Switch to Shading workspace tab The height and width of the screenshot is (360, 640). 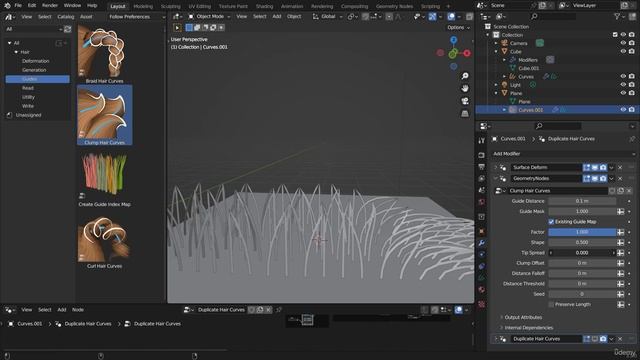click(264, 7)
